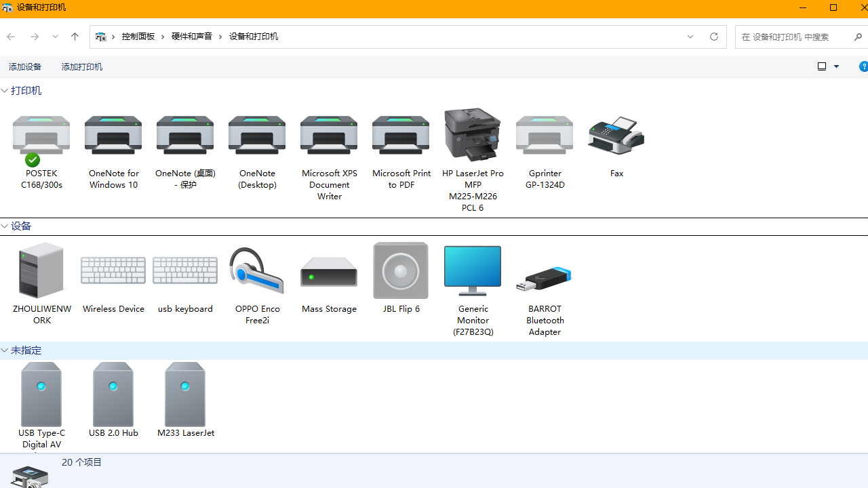Select the OneNote (桌面) - 保护 printer
Screen dimensions: 868x488
185,136
